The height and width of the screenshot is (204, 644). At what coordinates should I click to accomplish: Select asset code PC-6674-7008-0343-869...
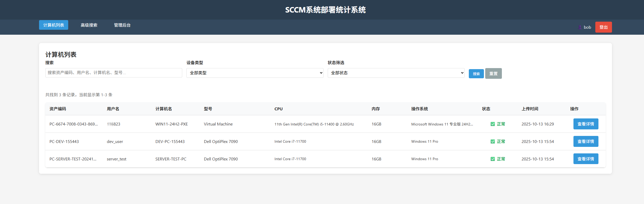coord(74,124)
